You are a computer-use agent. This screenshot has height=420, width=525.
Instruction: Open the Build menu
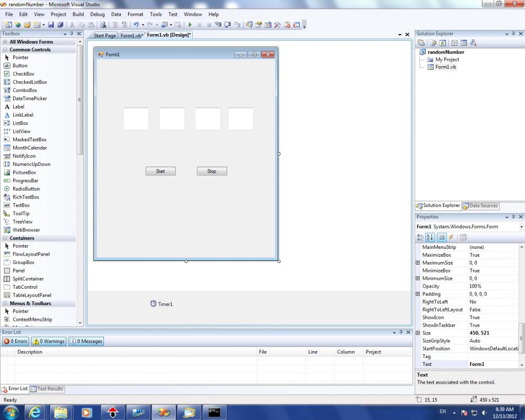click(x=78, y=14)
